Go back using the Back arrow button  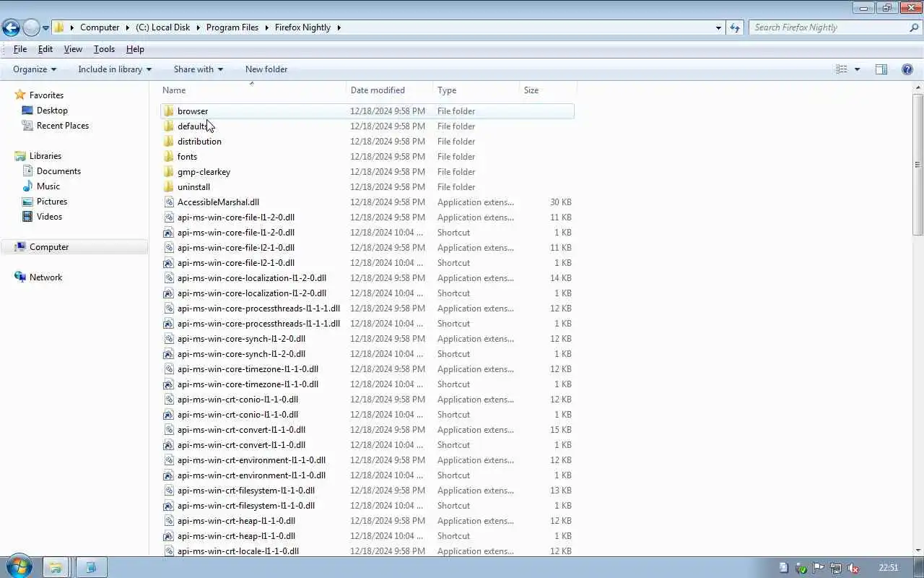[x=11, y=28]
